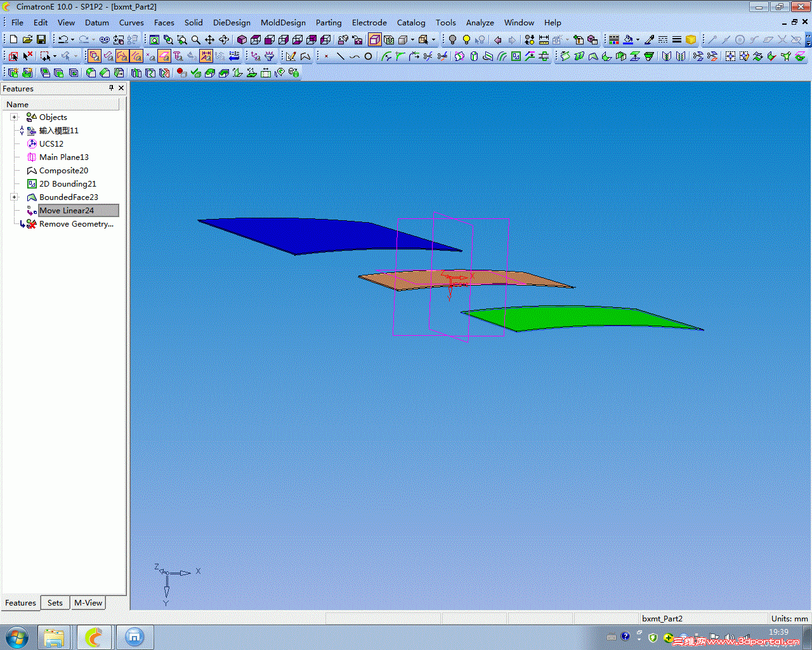812x650 pixels.
Task: Open the color table palette icon
Action: tap(613, 39)
